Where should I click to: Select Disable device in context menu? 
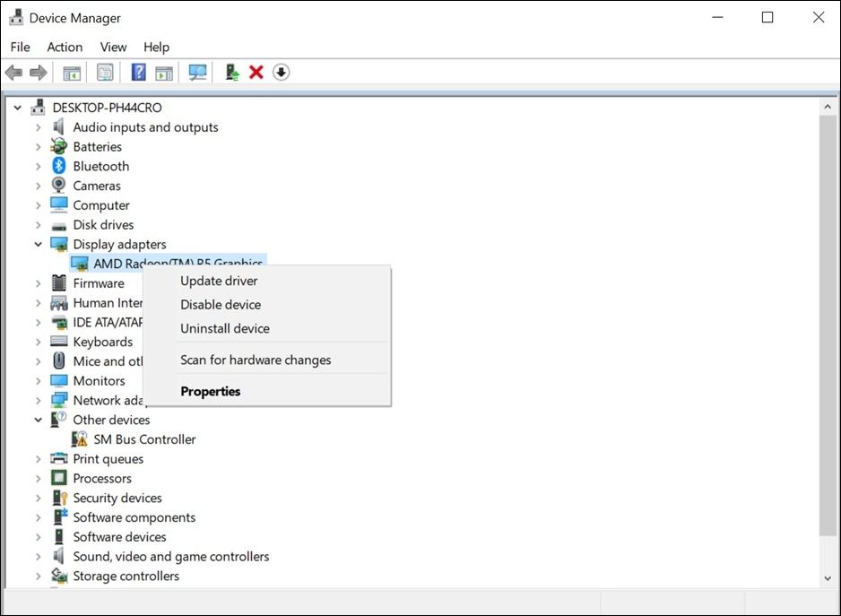click(x=221, y=305)
